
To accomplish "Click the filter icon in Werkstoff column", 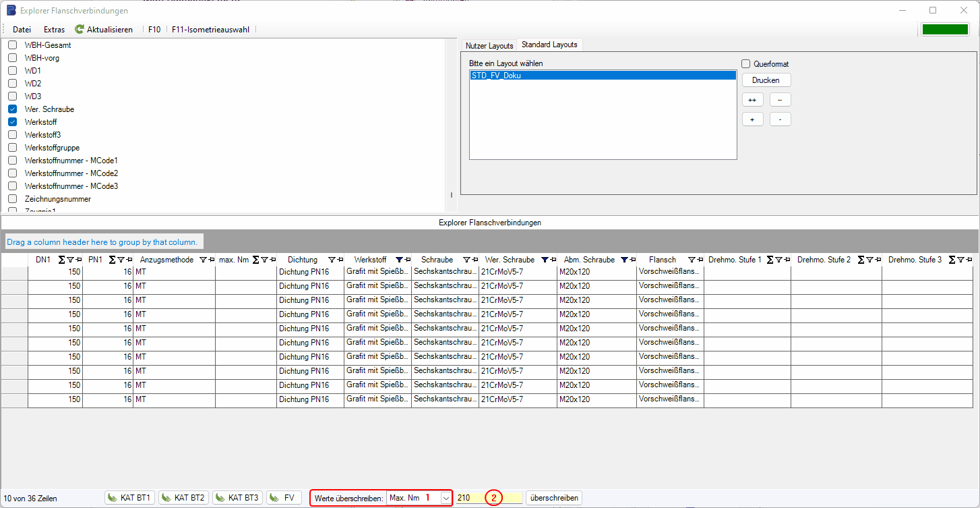I will pos(399,260).
